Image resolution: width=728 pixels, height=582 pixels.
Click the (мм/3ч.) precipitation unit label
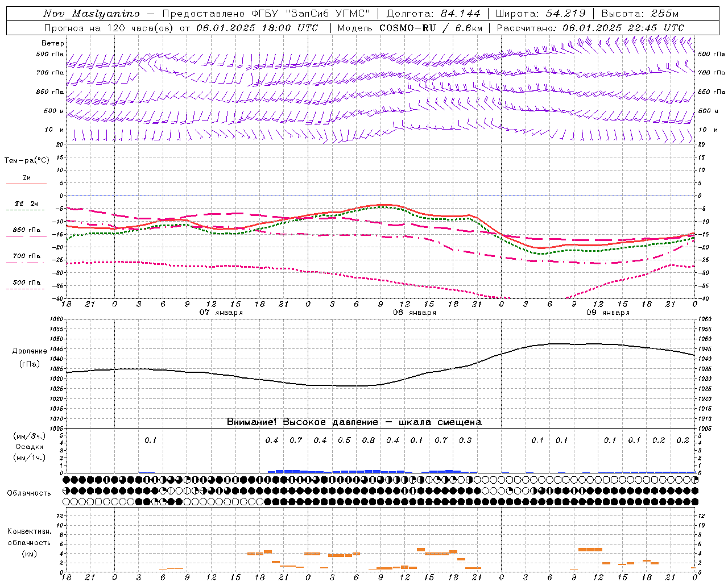30,436
